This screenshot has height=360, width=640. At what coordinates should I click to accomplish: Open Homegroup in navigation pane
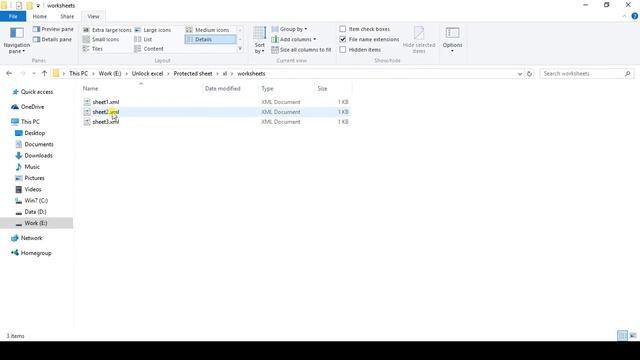[x=31, y=253]
